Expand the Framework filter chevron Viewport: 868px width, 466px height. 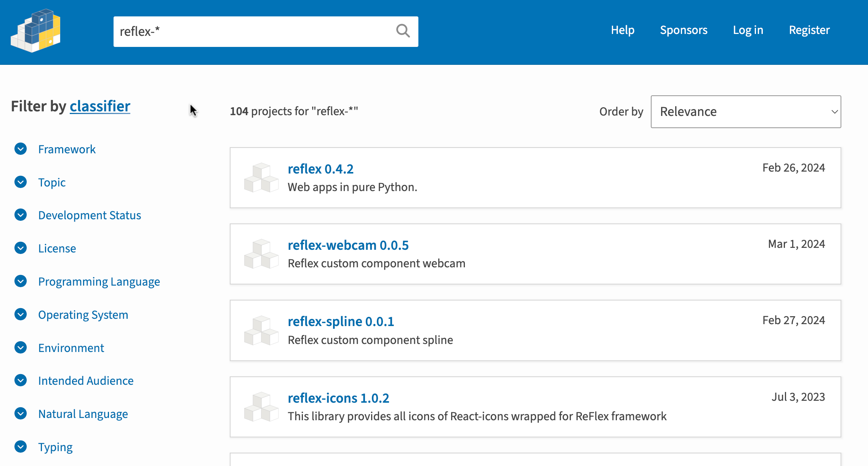pyautogui.click(x=21, y=149)
